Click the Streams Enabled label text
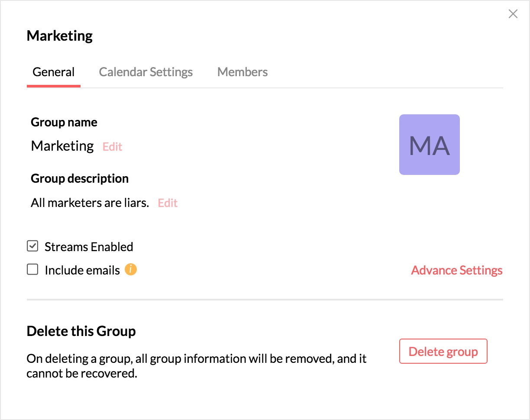The width and height of the screenshot is (530, 420). click(89, 247)
